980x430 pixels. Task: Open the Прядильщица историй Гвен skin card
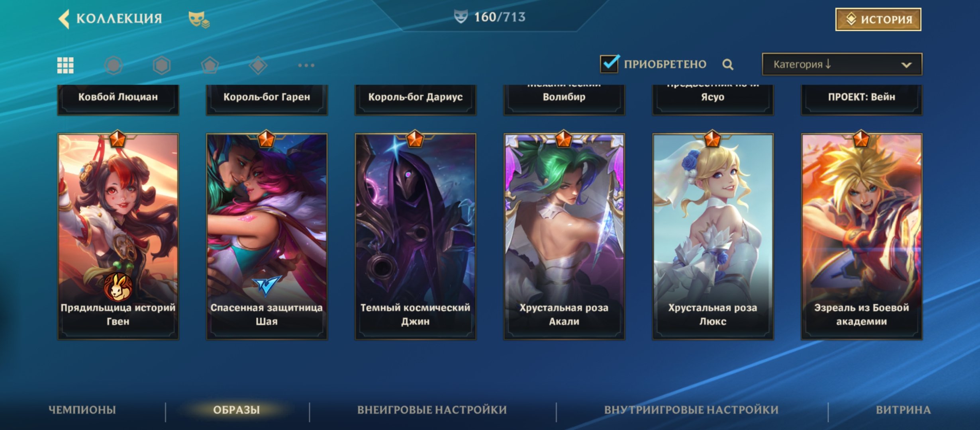point(118,236)
